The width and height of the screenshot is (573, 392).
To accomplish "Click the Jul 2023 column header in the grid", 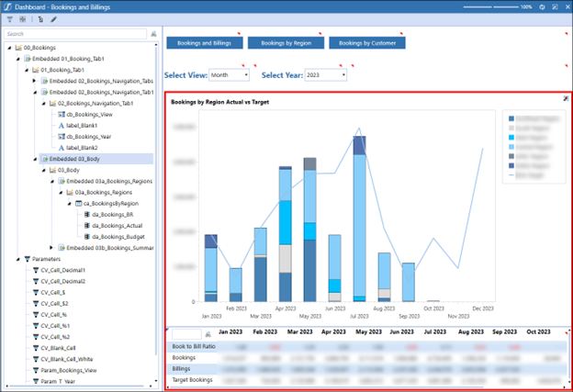I will point(435,332).
